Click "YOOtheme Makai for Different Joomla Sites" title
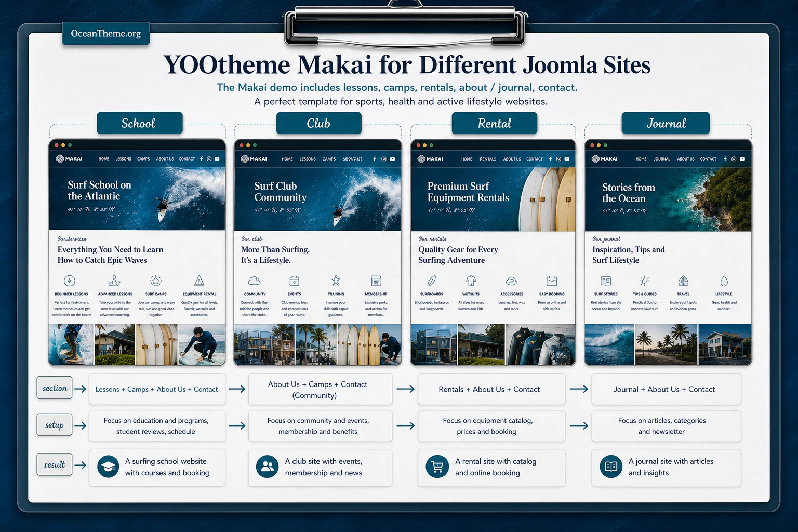Viewport: 798px width, 532px height. (x=407, y=65)
